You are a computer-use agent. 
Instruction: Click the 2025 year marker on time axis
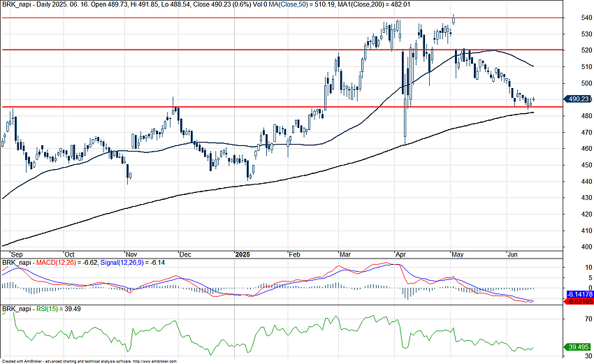coord(242,254)
